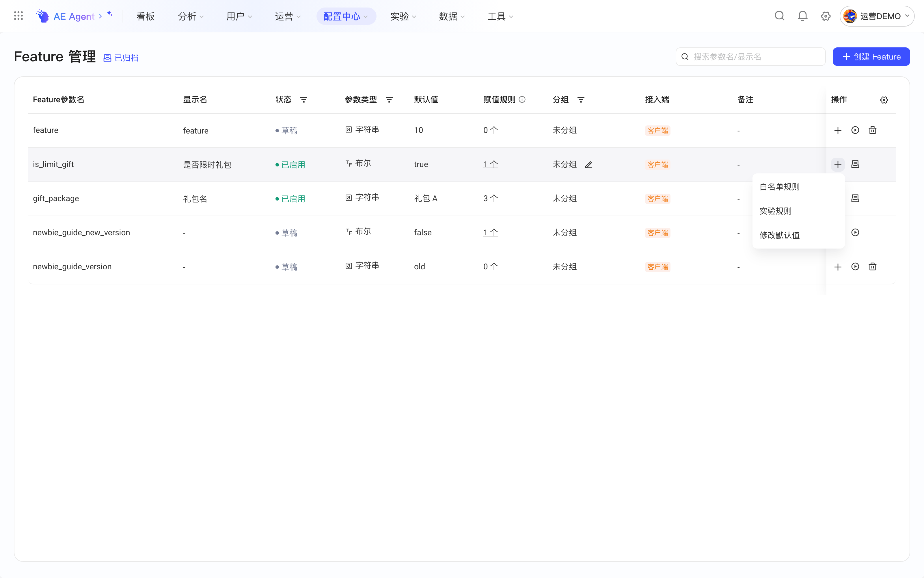
Task: Open 运营DEMO account dropdown
Action: pos(877,16)
